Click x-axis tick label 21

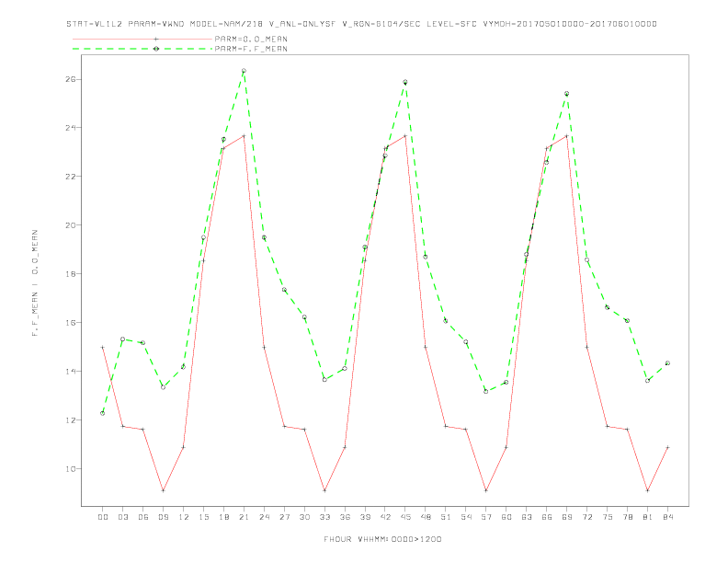pos(244,517)
